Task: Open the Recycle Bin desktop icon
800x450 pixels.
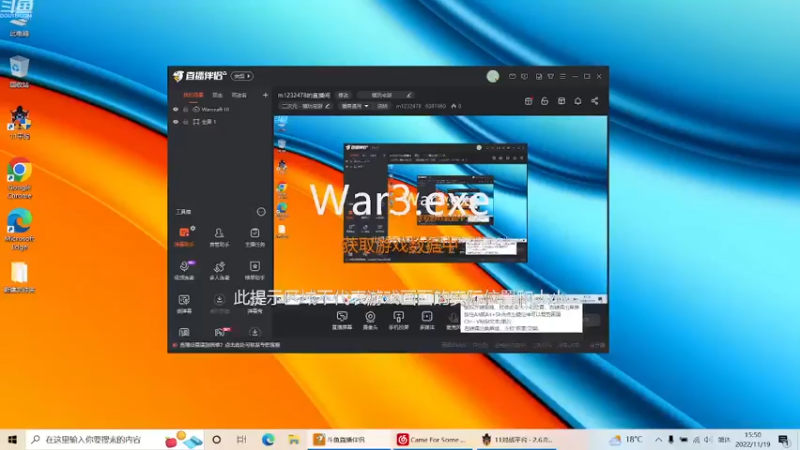Action: (x=19, y=72)
